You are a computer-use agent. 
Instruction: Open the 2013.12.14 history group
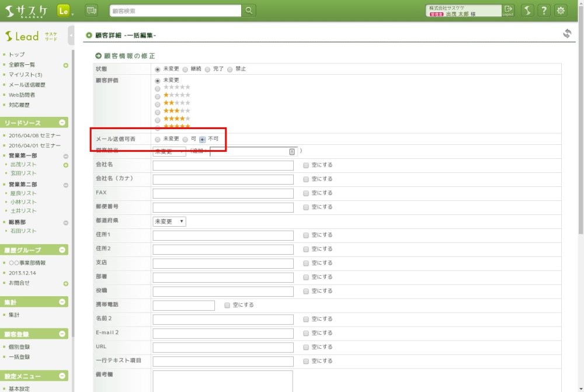22,273
